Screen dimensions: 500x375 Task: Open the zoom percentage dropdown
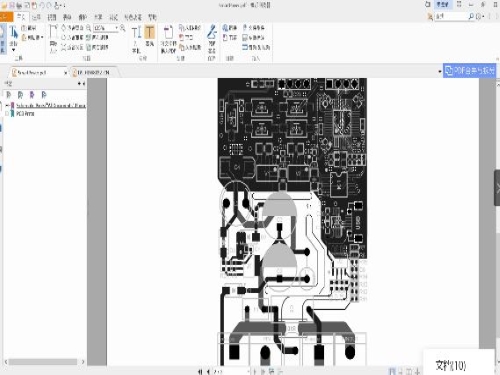117,28
